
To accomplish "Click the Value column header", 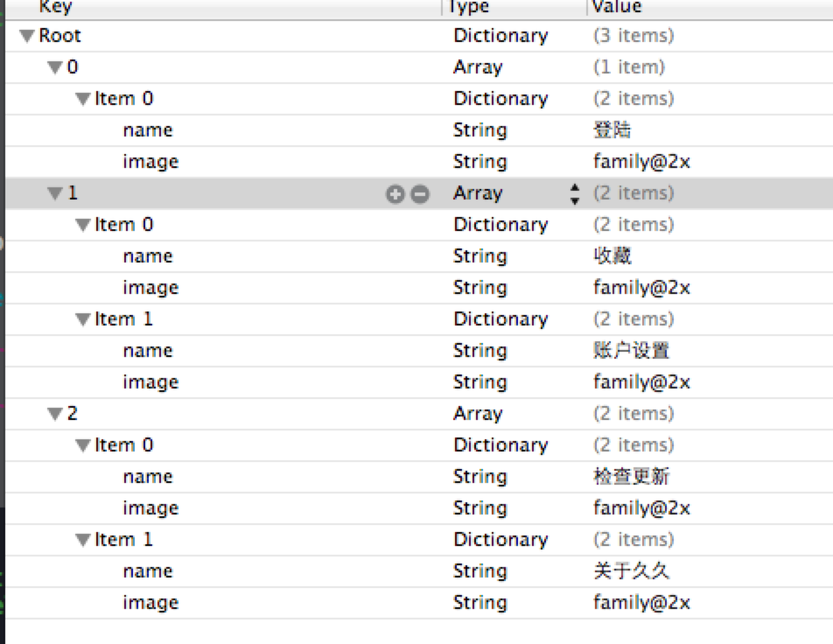I will [x=710, y=8].
